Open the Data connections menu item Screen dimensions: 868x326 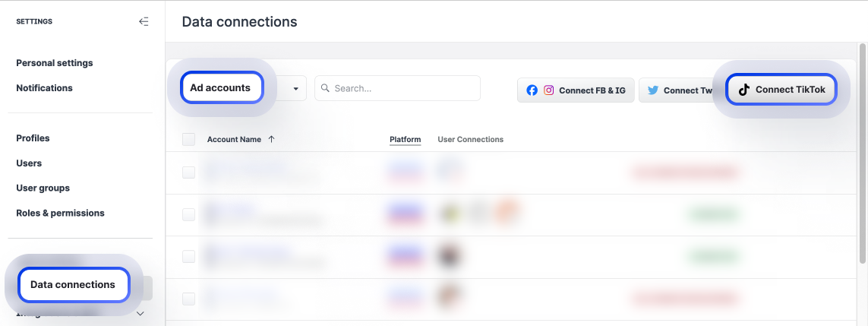click(73, 285)
